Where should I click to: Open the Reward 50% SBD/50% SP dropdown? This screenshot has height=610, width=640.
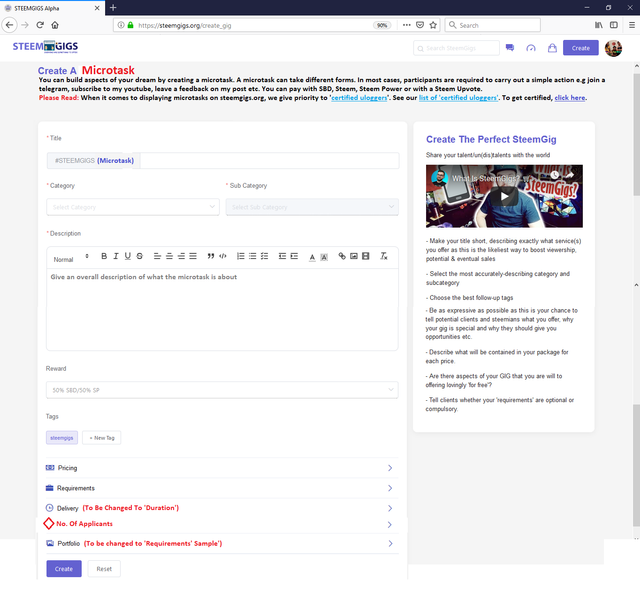[222, 390]
